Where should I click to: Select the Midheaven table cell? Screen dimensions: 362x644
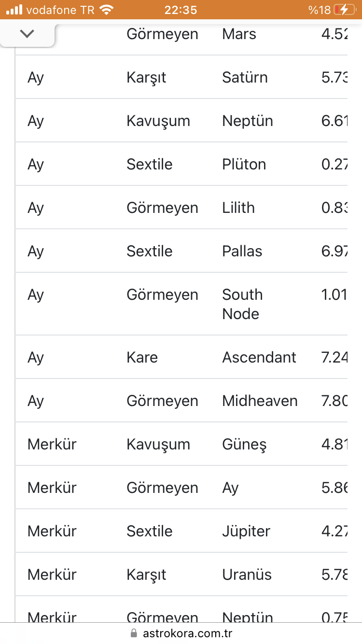[260, 401]
